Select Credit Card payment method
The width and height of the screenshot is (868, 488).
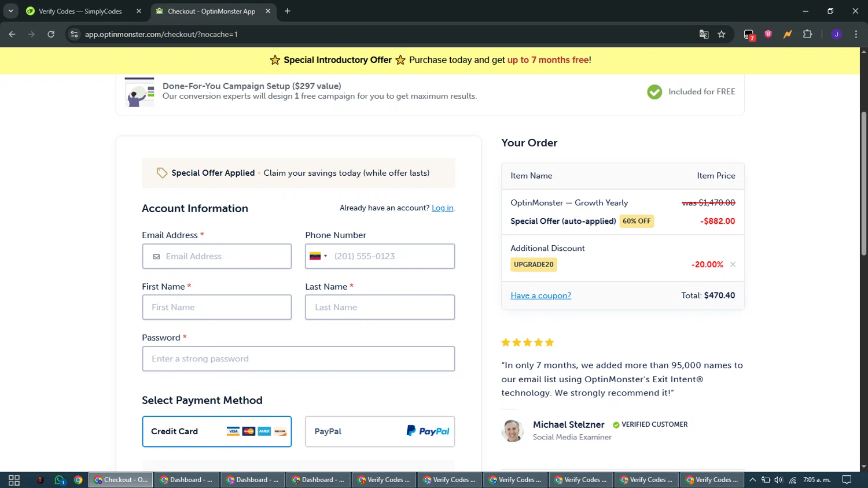click(x=217, y=431)
